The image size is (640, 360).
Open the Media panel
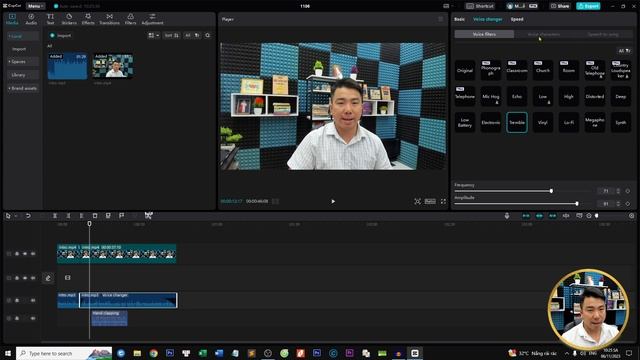[x=12, y=19]
